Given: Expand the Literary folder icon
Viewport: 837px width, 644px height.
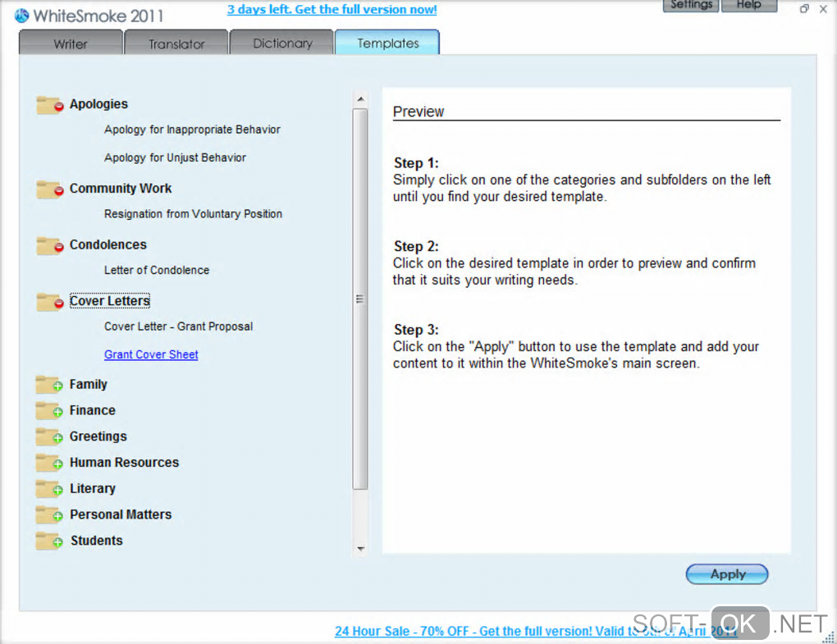Looking at the screenshot, I should pyautogui.click(x=49, y=489).
